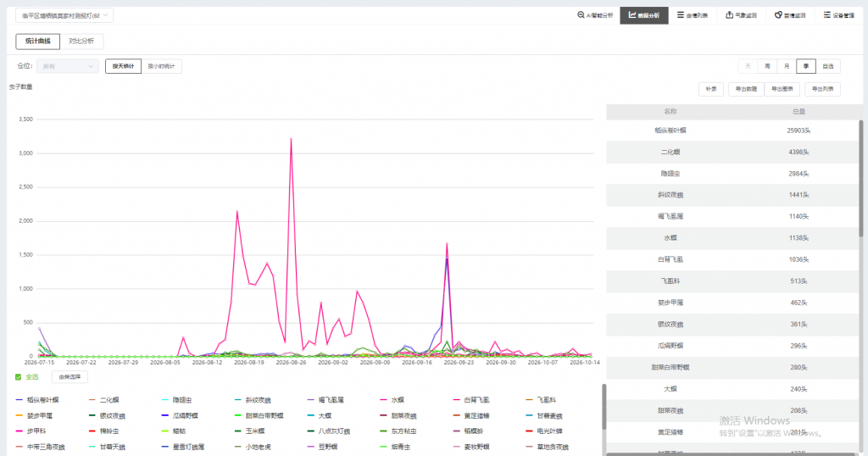The width and height of the screenshot is (868, 456).
Task: Click the blue line marker for 稻纵卷叶螟
Action: click(x=19, y=399)
